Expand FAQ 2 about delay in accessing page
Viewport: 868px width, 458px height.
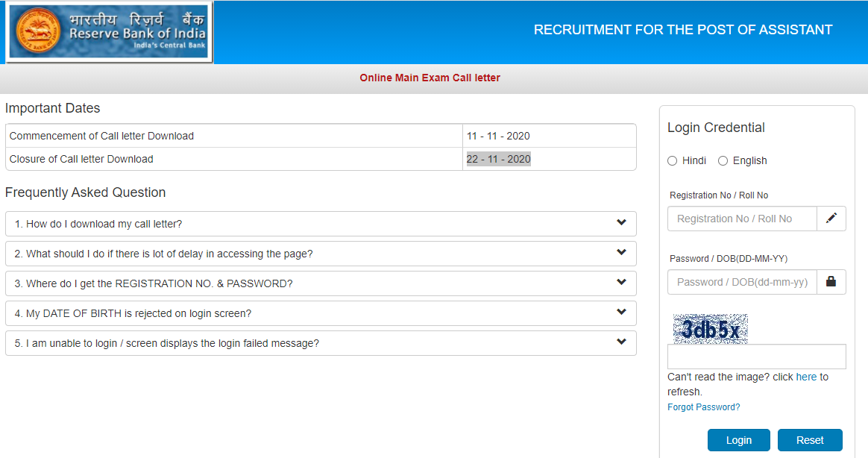(321, 254)
